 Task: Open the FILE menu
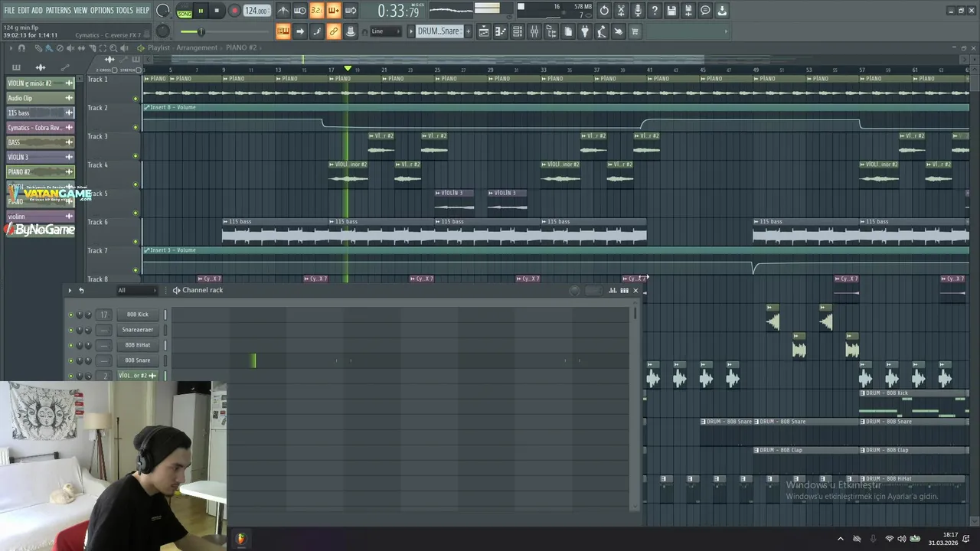(9, 10)
